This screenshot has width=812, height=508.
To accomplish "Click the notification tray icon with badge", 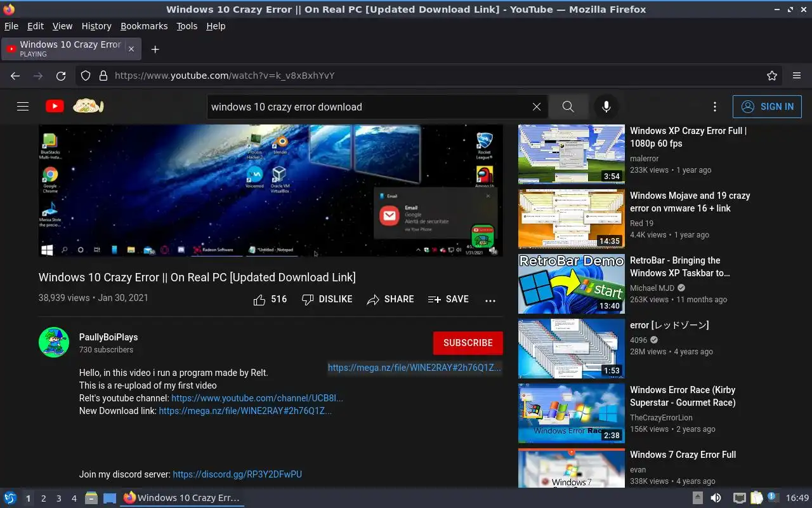I will 773,497.
